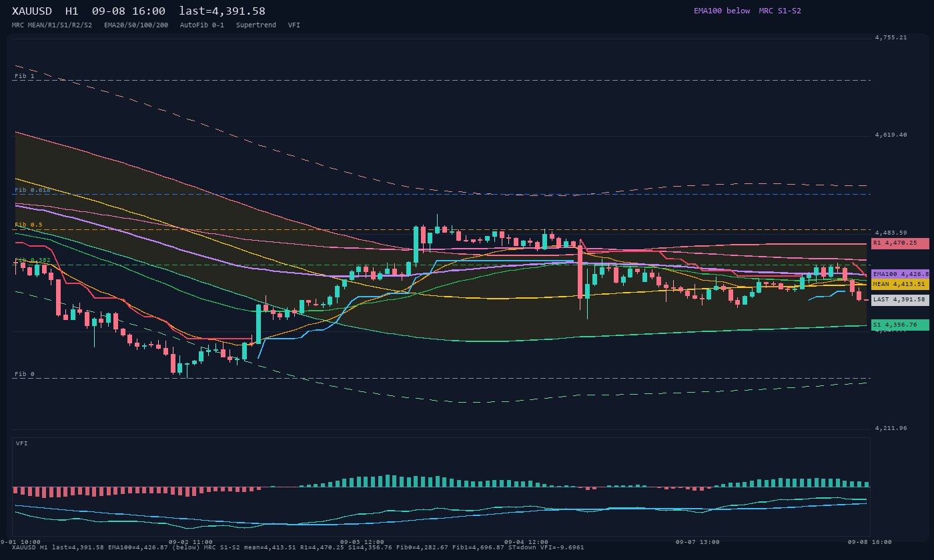
Task: Click the 4,211.96 price axis label
Action: click(891, 428)
